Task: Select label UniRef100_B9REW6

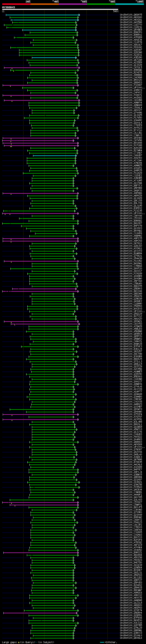Action: coord(131,70)
